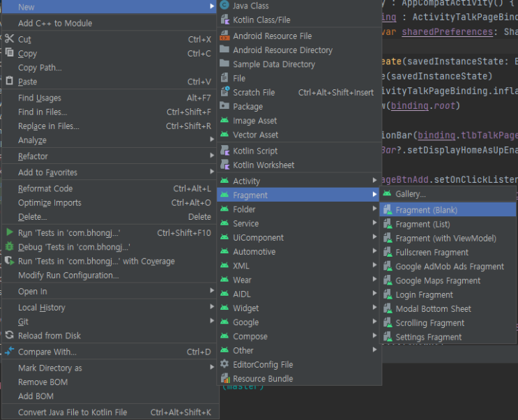
Task: Select Copy Path... entry
Action: pyautogui.click(x=109, y=68)
